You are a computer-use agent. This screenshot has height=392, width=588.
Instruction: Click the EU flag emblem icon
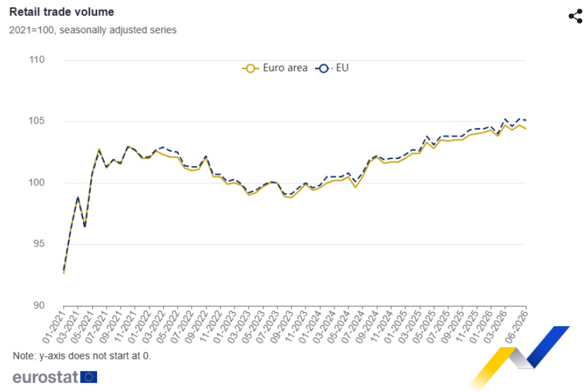89,377
